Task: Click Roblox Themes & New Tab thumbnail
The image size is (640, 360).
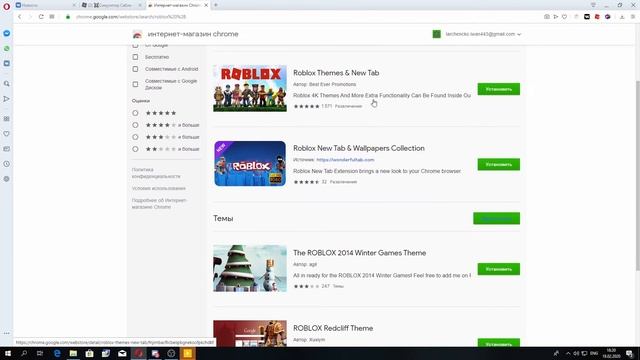Action: [250, 88]
